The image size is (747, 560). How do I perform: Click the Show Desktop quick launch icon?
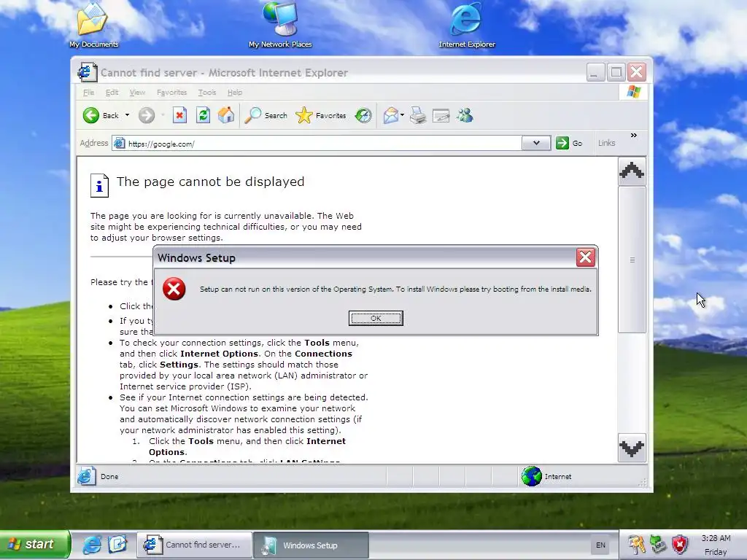tap(117, 544)
